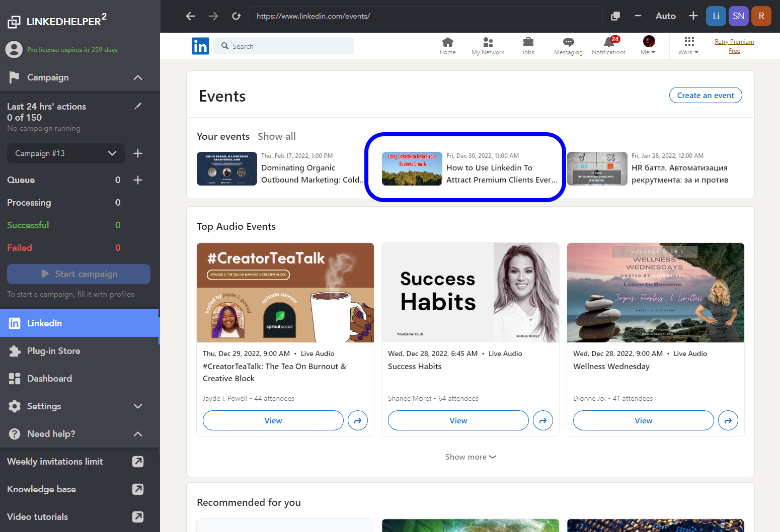Zoom out with the minus icon

[638, 16]
